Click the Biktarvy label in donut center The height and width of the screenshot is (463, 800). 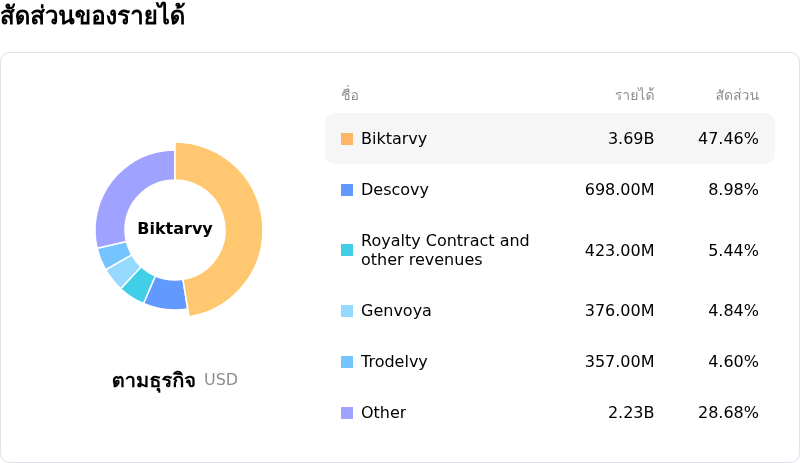tap(175, 229)
